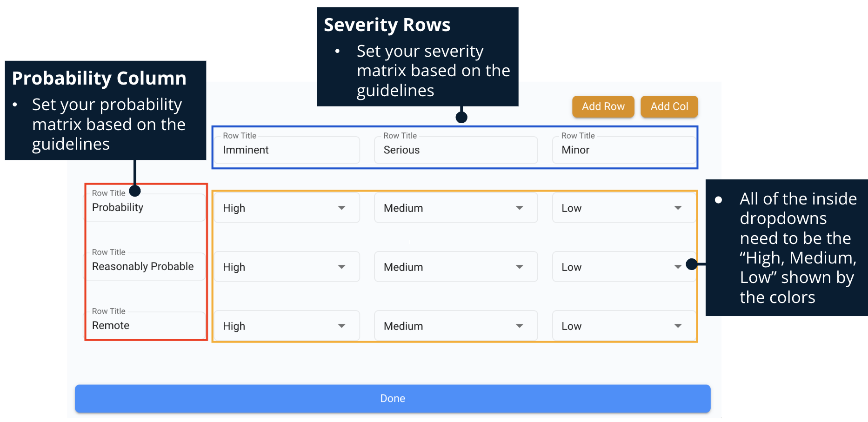Click the Reasonably Probable title field
This screenshot has height=422, width=868.
(x=145, y=266)
